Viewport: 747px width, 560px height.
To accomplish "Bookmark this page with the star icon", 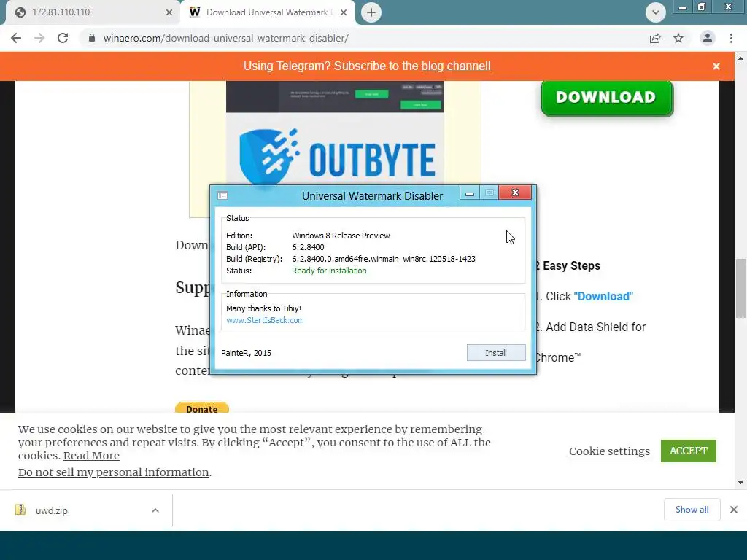I will (x=678, y=38).
